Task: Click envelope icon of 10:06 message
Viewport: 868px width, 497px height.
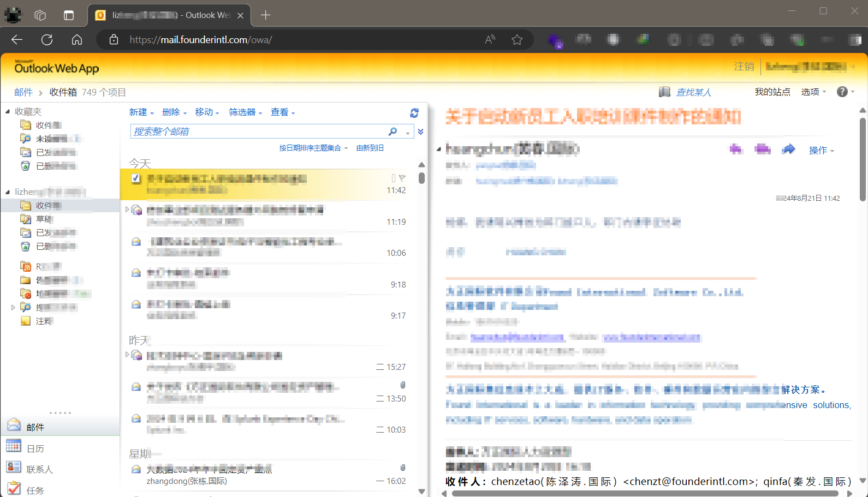Action: (136, 242)
